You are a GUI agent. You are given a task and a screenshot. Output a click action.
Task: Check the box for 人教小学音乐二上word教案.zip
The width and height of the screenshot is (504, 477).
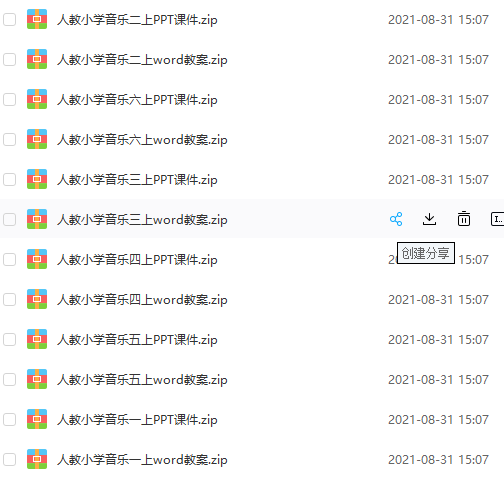click(x=10, y=60)
